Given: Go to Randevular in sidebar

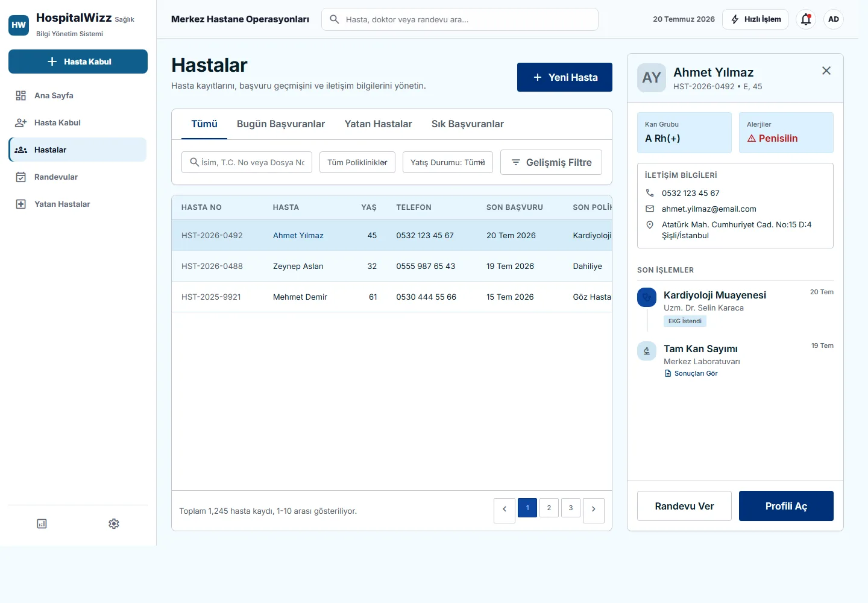Looking at the screenshot, I should pyautogui.click(x=78, y=177).
